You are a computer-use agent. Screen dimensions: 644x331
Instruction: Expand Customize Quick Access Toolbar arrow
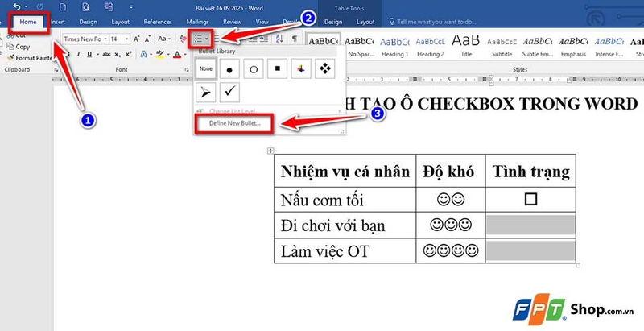pyautogui.click(x=131, y=7)
